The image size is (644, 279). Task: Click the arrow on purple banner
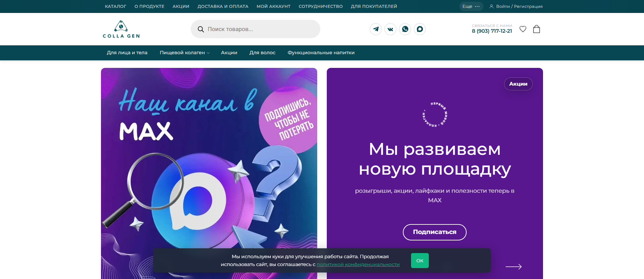click(513, 266)
